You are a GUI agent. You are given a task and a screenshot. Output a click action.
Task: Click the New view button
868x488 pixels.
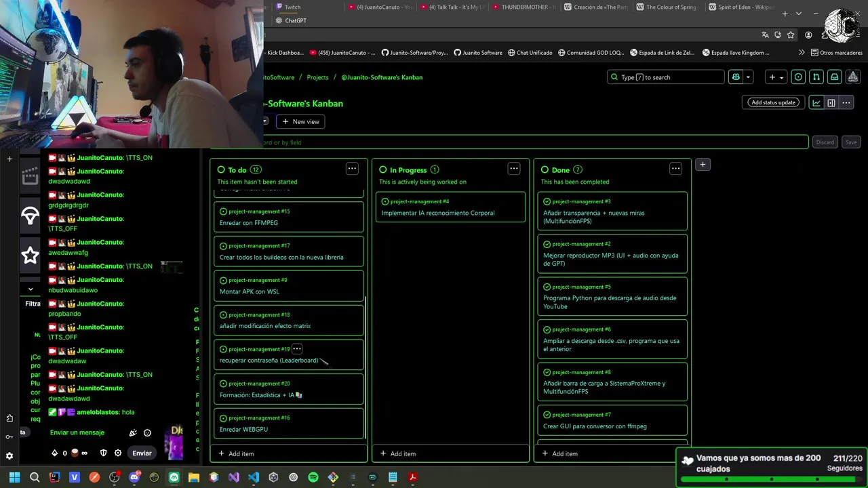pyautogui.click(x=300, y=121)
